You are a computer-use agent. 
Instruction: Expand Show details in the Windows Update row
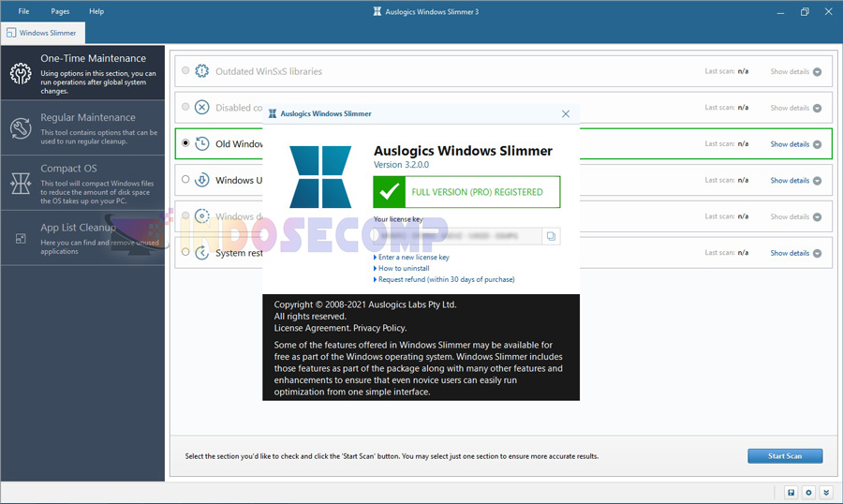[x=795, y=180]
